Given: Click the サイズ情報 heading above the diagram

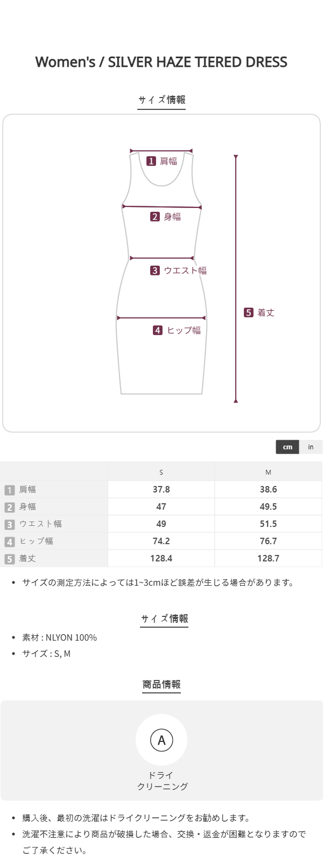Looking at the screenshot, I should (161, 100).
